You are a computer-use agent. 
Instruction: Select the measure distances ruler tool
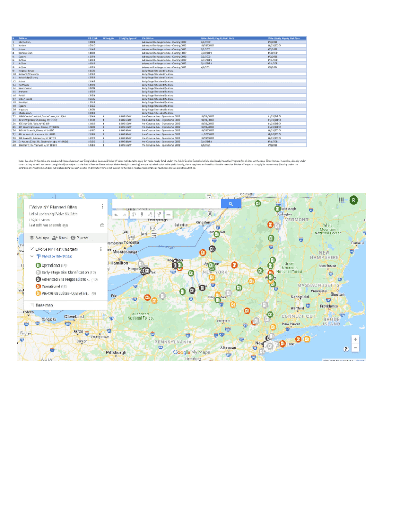tap(168, 214)
